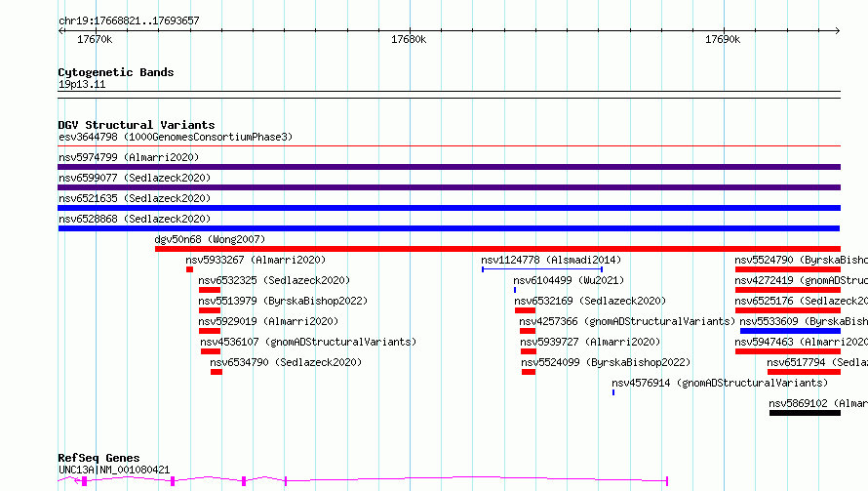Open the nsv4272419 variant label
868x491 pixels.
click(801, 280)
